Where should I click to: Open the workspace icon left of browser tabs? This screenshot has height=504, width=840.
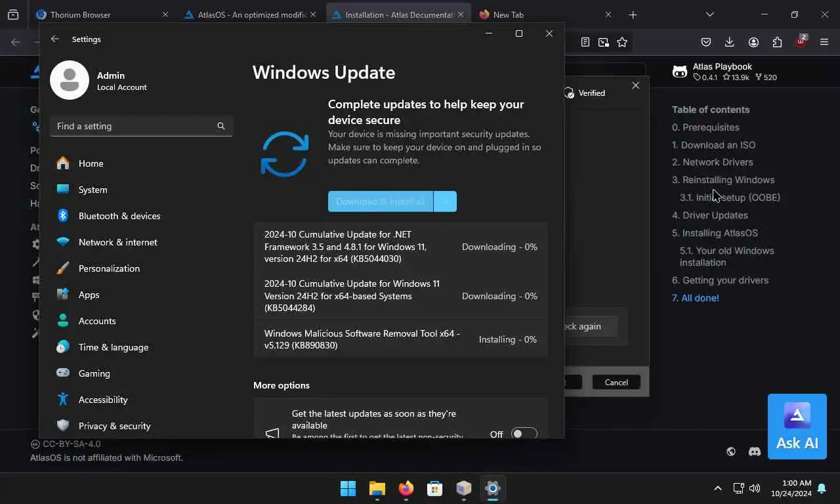click(13, 14)
